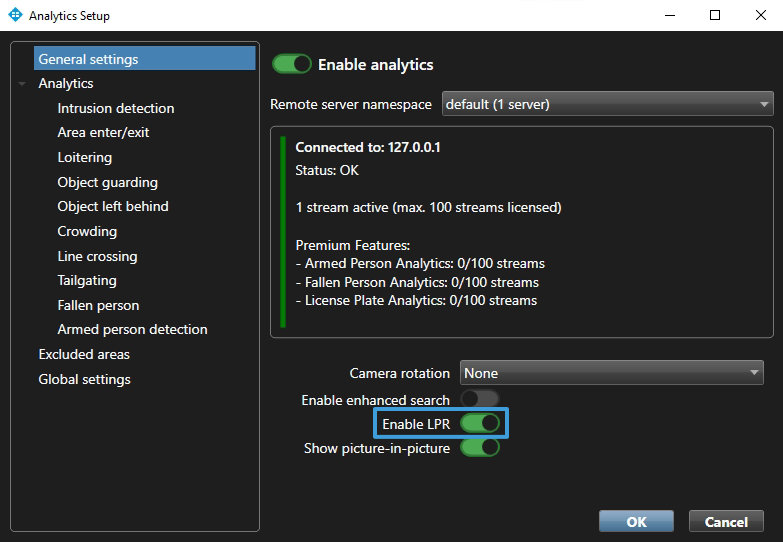The height and width of the screenshot is (542, 783).
Task: Click the 'Connected to: 127.0.0.1' text
Action: coord(368,147)
